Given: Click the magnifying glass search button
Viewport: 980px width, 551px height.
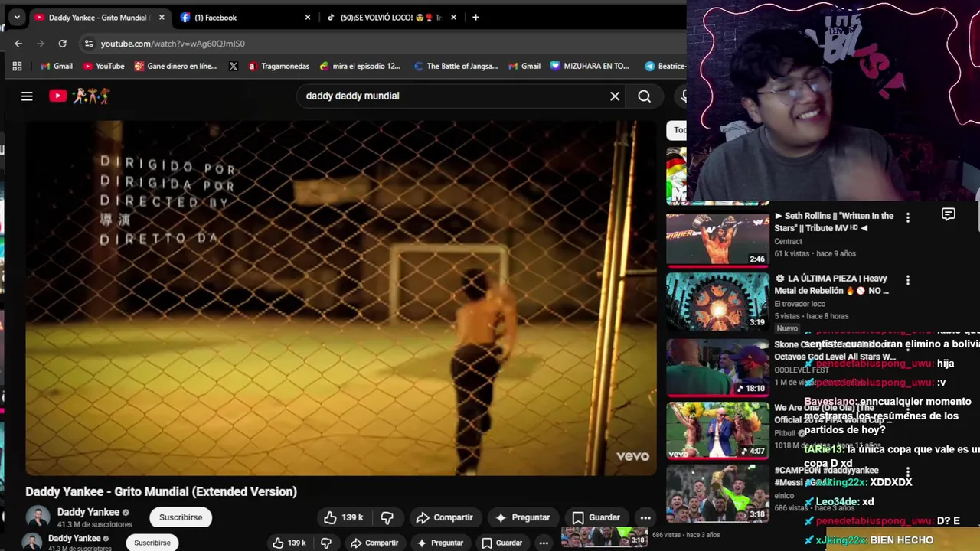Looking at the screenshot, I should click(x=645, y=96).
